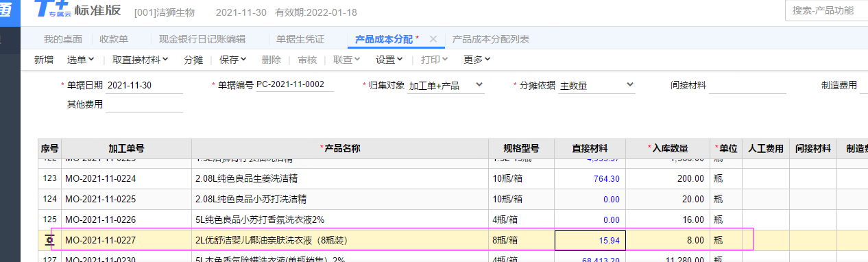Expand the 联查 dropdown
This screenshot has width=868, height=262.
point(347,60)
